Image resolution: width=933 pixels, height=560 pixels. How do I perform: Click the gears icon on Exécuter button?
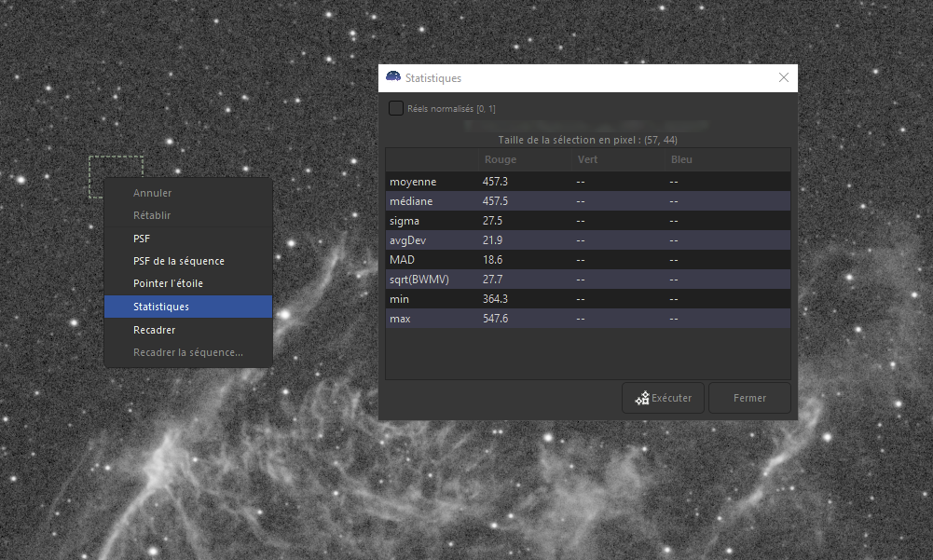click(x=642, y=398)
